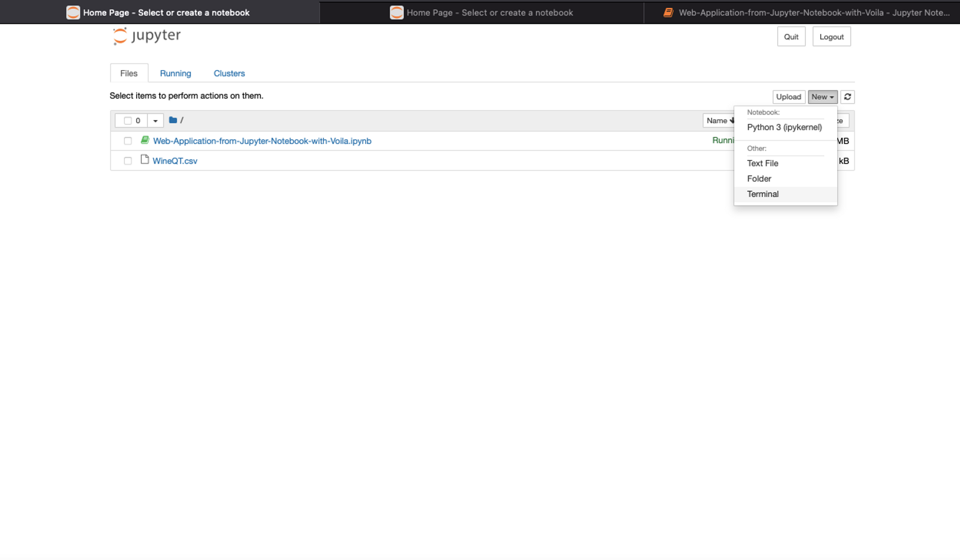Create a Python 3 (ipykernel) notebook

coord(784,127)
